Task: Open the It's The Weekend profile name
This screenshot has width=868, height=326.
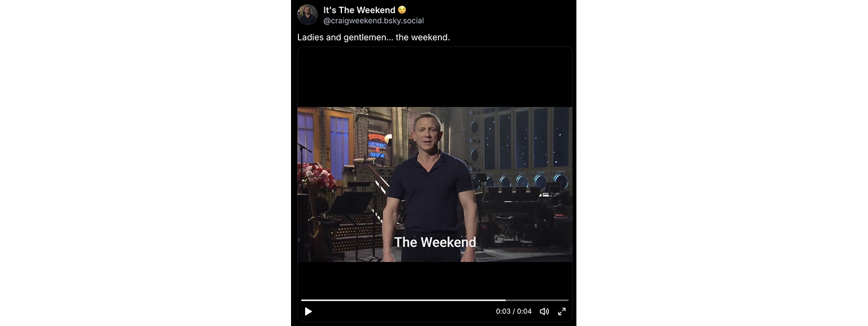Action: pyautogui.click(x=359, y=10)
